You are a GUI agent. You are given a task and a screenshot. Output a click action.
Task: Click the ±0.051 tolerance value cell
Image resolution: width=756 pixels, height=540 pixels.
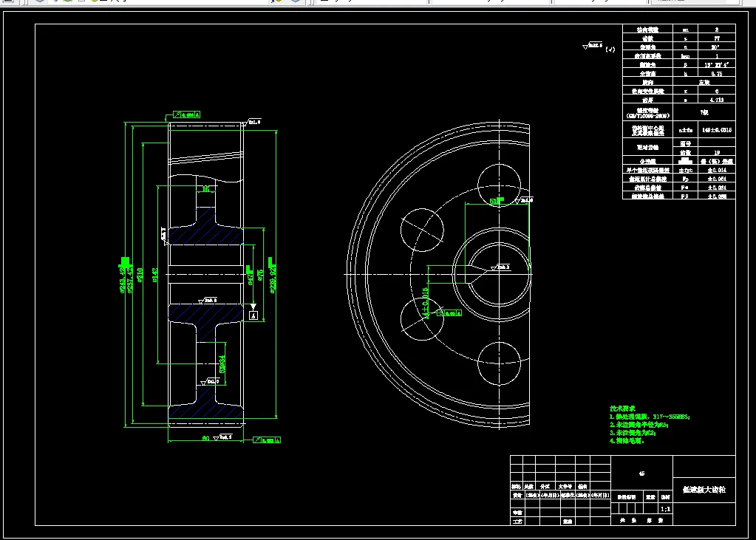coord(717,179)
